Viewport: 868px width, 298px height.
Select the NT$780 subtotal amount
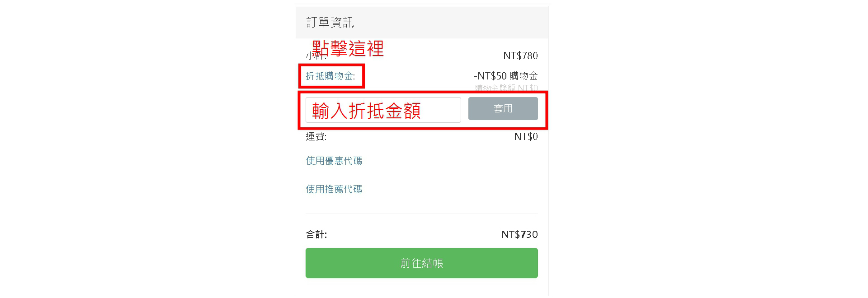(520, 56)
